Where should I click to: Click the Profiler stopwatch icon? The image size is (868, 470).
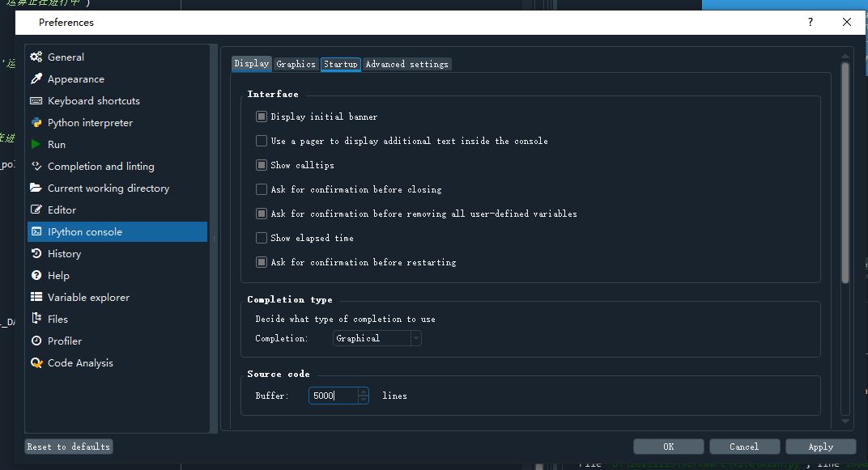pyautogui.click(x=36, y=341)
